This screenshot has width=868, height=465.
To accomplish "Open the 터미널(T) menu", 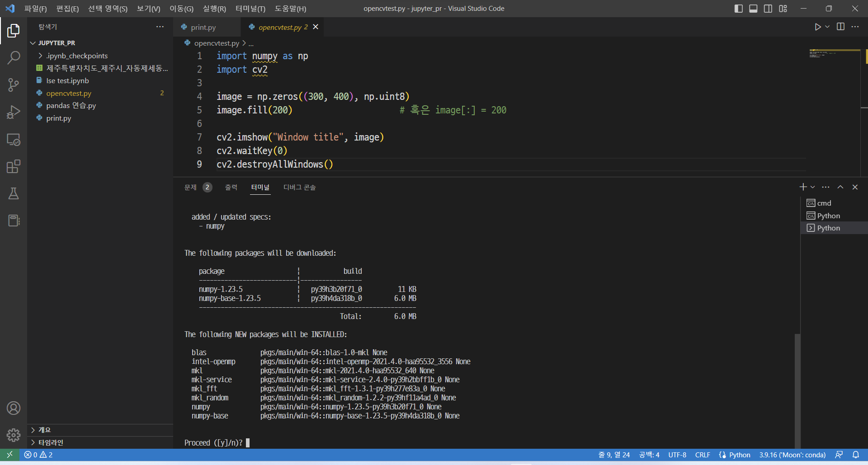I will [x=250, y=9].
